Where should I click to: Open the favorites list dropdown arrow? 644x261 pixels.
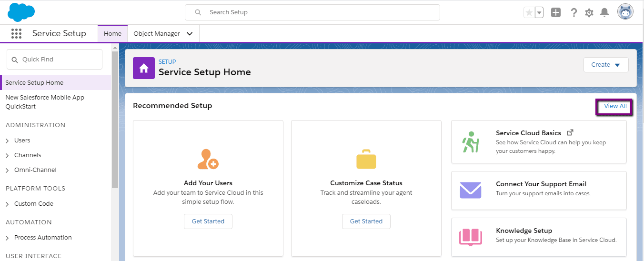539,13
